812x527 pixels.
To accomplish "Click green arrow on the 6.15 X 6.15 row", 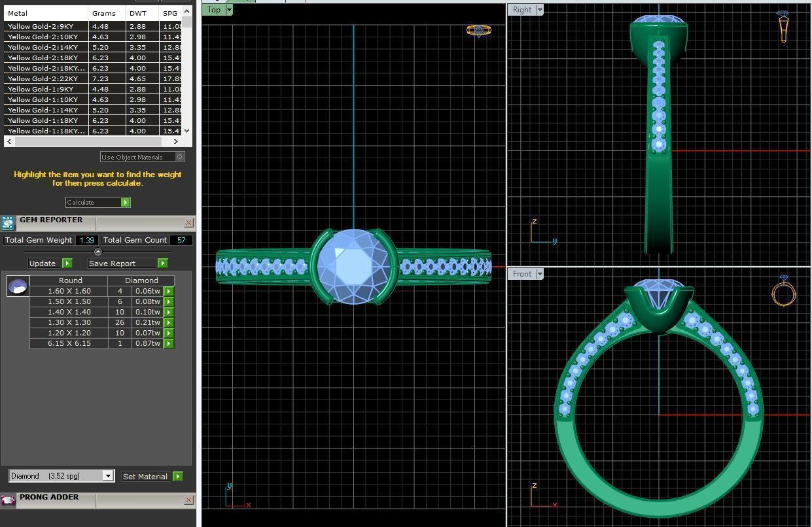I will [169, 344].
